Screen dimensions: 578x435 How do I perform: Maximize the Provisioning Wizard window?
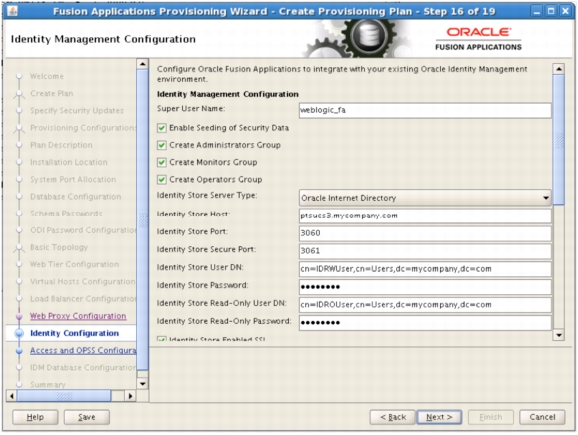[551, 11]
